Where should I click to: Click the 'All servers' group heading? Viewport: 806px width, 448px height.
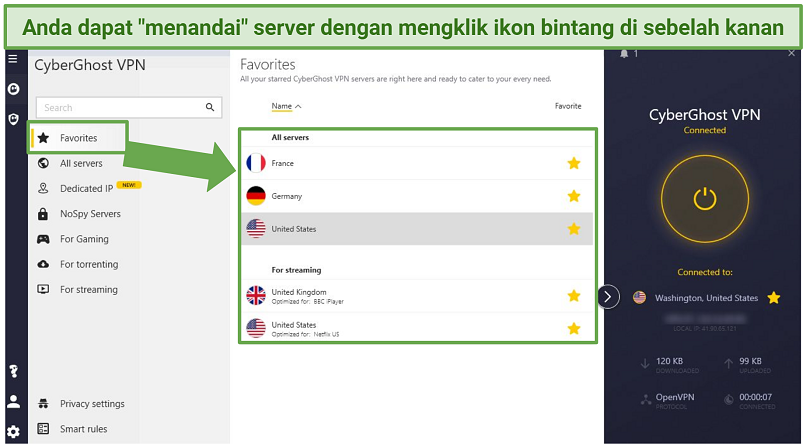click(290, 138)
